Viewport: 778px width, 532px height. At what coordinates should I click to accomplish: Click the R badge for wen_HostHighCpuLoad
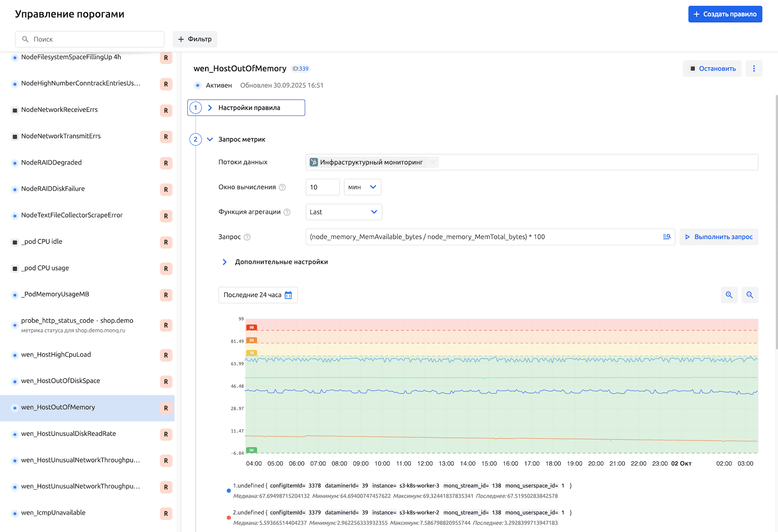[x=166, y=355]
